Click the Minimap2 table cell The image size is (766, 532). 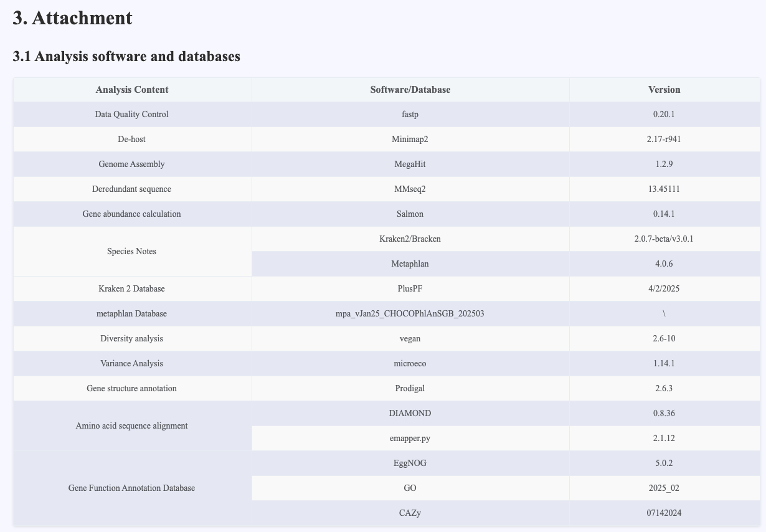(410, 140)
